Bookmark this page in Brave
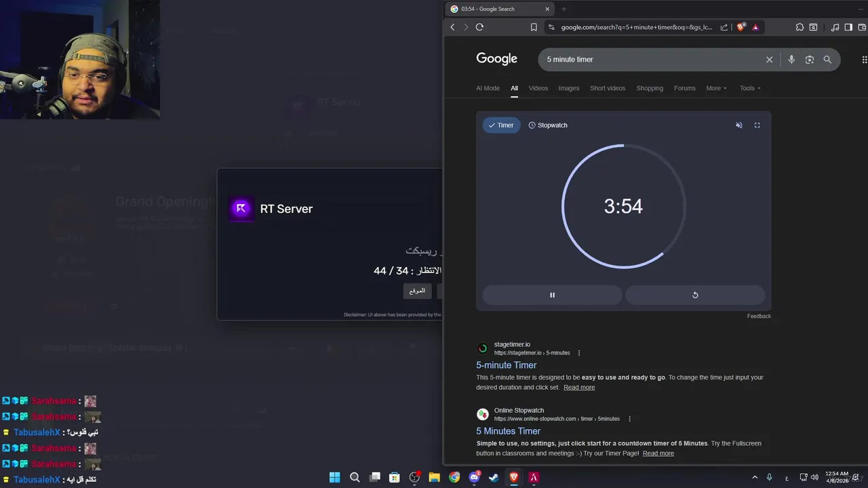The height and width of the screenshot is (488, 868). (x=534, y=27)
